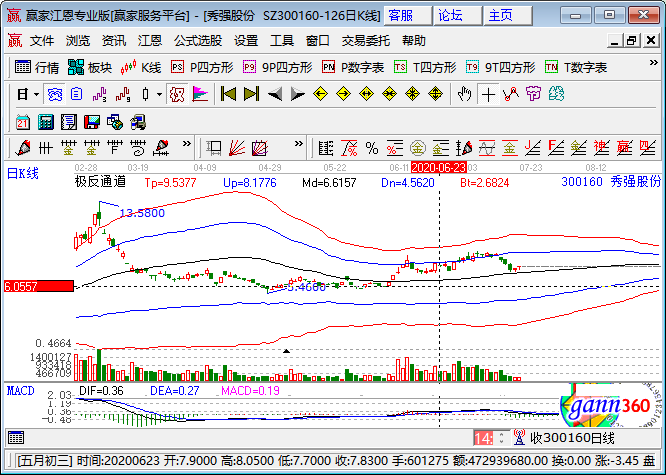Screen dimensions: 666x475
Task: Open the 文件 menu
Action: 42,41
